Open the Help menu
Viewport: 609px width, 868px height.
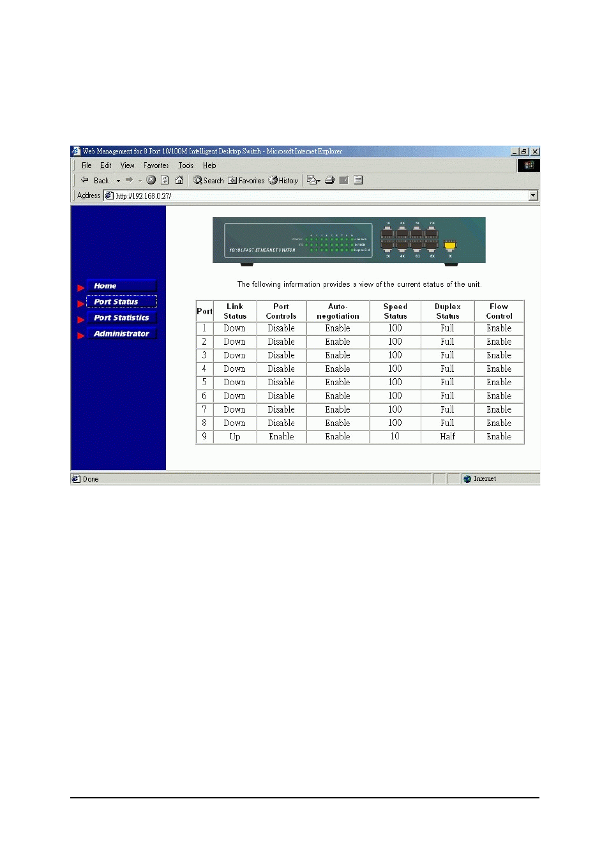coord(209,165)
